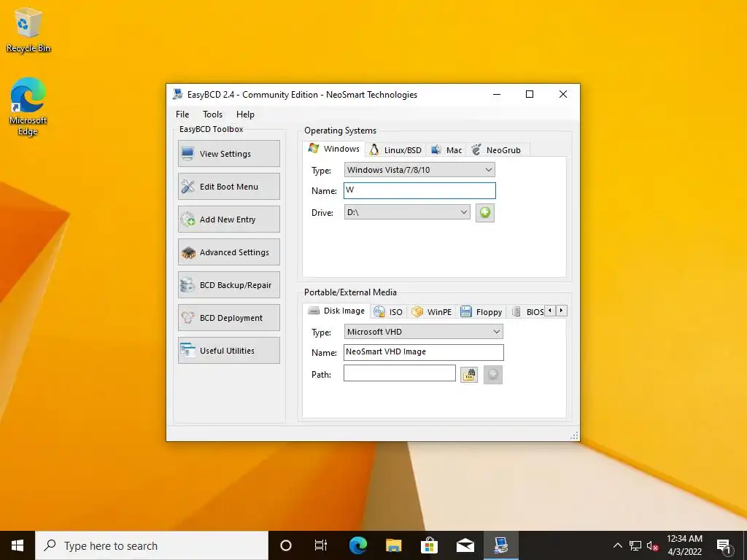This screenshot has width=747, height=560.
Task: Open View Settings in EasyBCD Toolbox
Action: [x=228, y=153]
